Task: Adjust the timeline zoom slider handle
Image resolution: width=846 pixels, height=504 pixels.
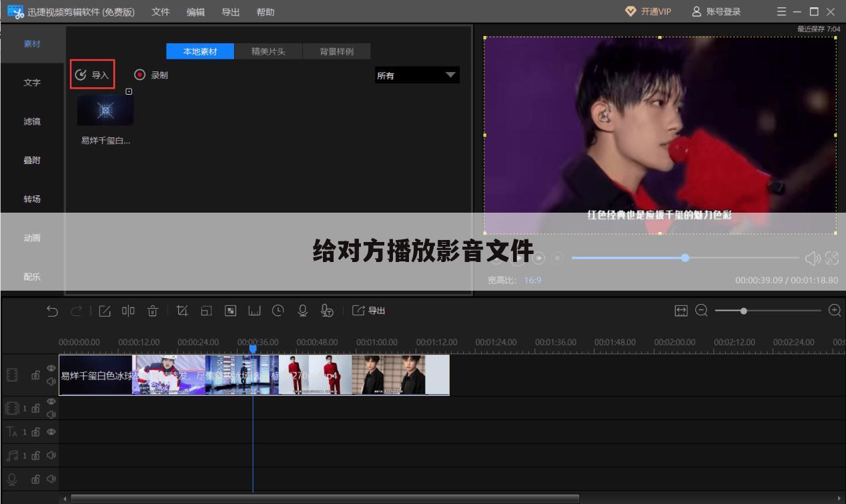Action: (x=743, y=311)
